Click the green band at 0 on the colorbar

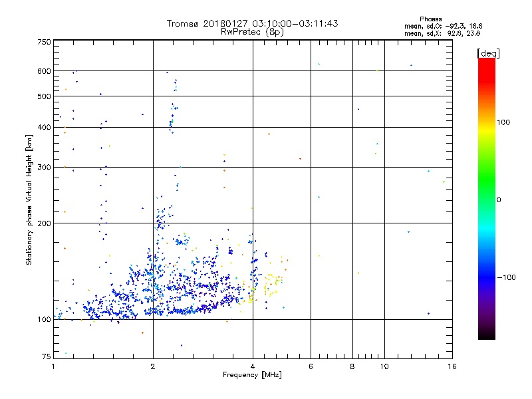(x=487, y=199)
